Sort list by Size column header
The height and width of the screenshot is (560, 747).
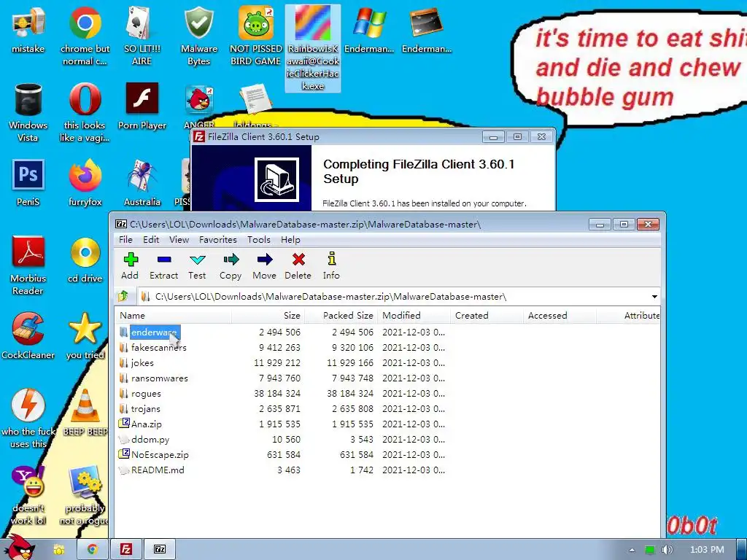[x=268, y=315]
